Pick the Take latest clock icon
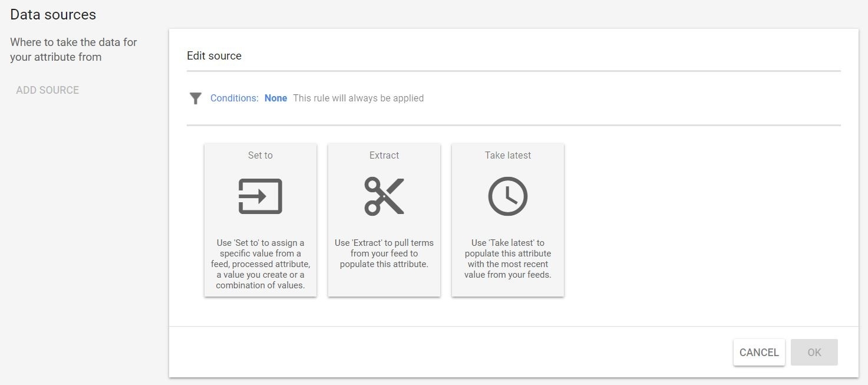The image size is (868, 385). click(x=507, y=196)
